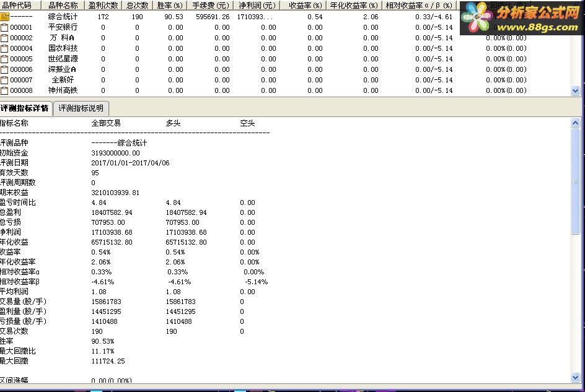Click the 有效天数 value 95
The width and height of the screenshot is (585, 392).
tap(95, 173)
